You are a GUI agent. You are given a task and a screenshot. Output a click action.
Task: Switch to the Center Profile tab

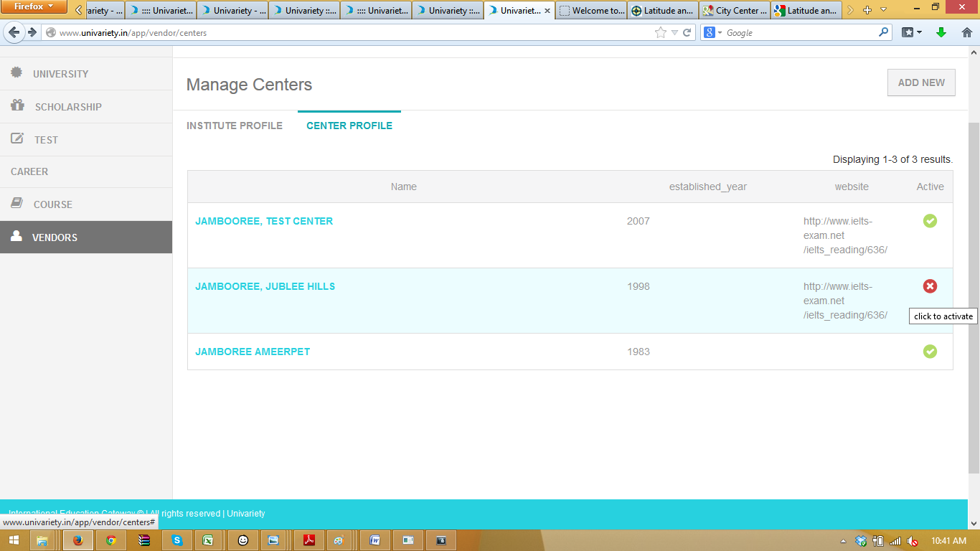pyautogui.click(x=349, y=126)
